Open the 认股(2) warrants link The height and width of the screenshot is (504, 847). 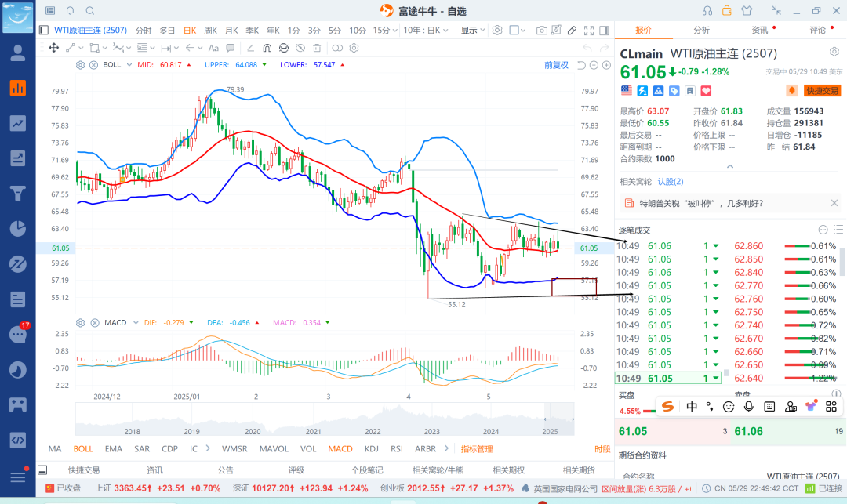click(x=671, y=182)
